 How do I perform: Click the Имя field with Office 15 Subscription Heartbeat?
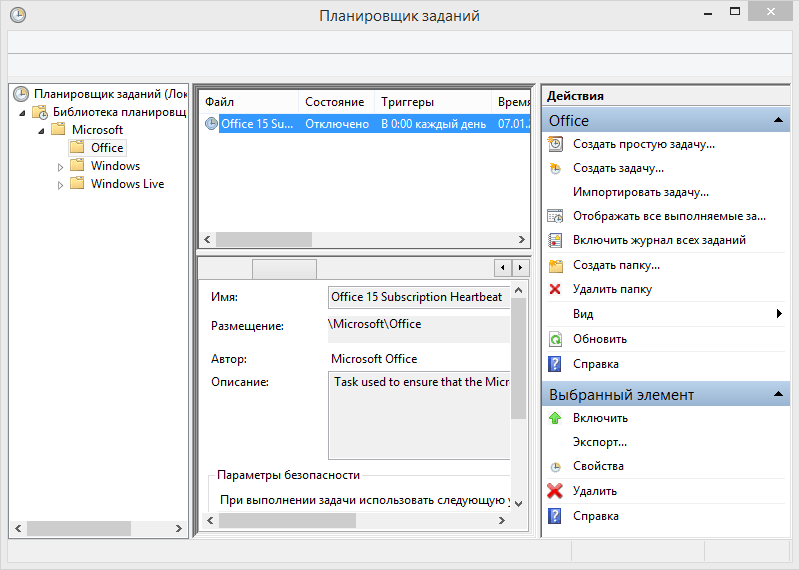pos(418,297)
